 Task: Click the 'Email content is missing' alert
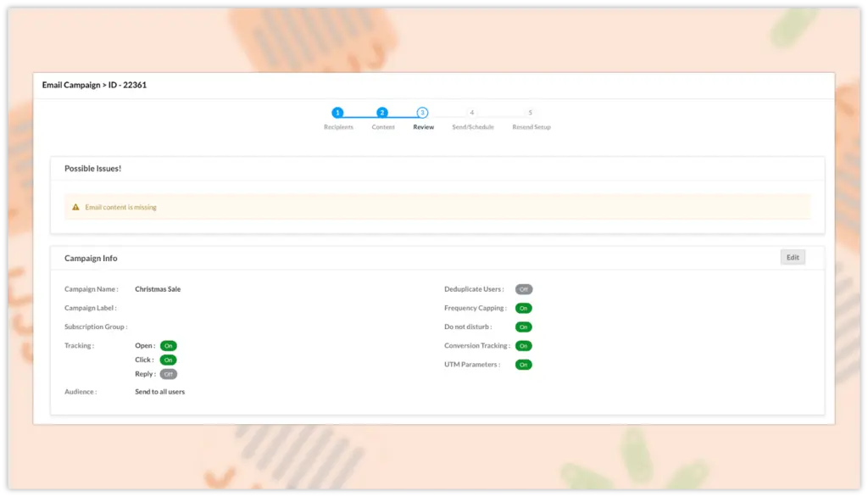coord(120,207)
